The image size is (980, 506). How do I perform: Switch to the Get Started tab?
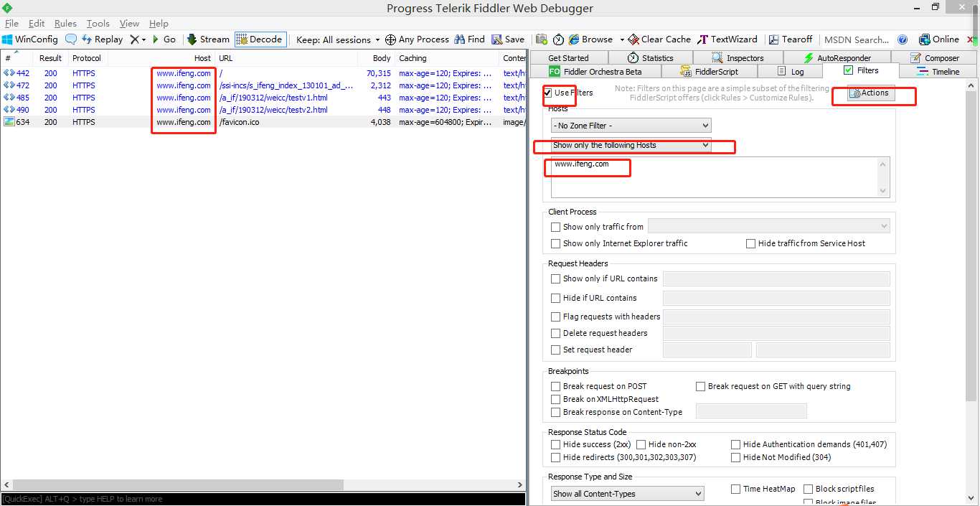point(568,58)
